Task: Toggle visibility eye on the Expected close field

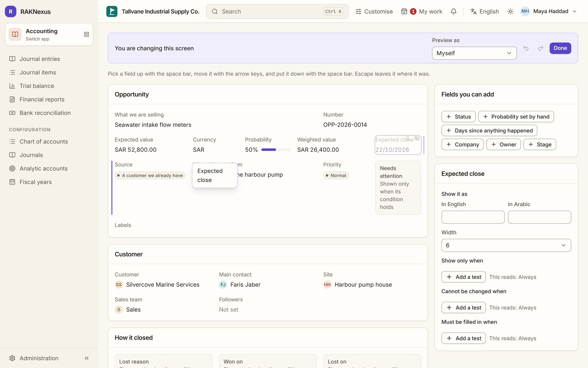Action: (417, 138)
